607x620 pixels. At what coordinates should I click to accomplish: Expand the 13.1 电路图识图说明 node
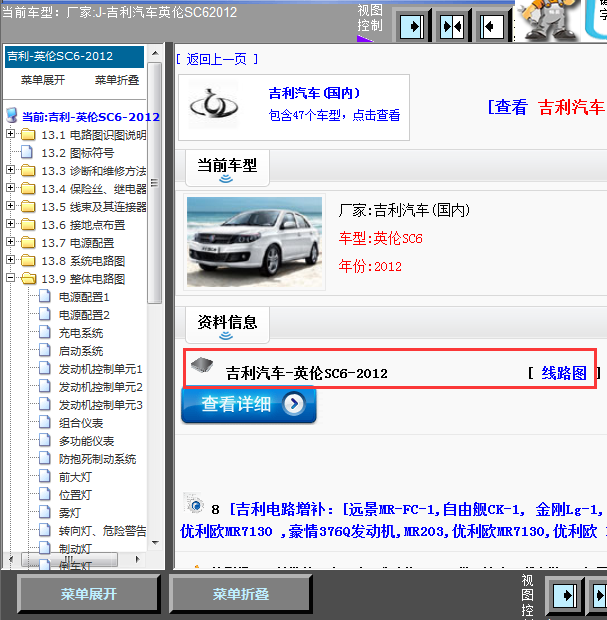point(11,134)
